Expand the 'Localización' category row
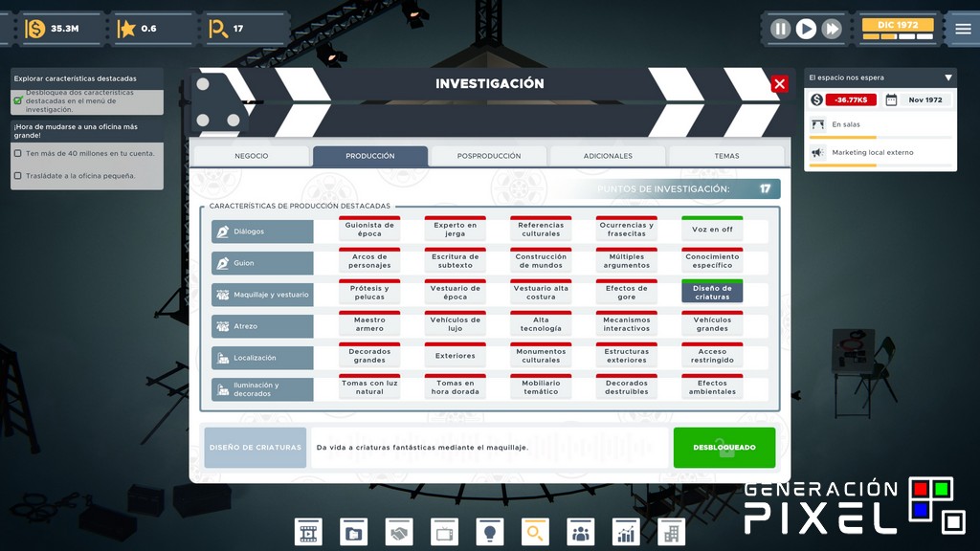The width and height of the screenshot is (980, 551). pyautogui.click(x=263, y=357)
